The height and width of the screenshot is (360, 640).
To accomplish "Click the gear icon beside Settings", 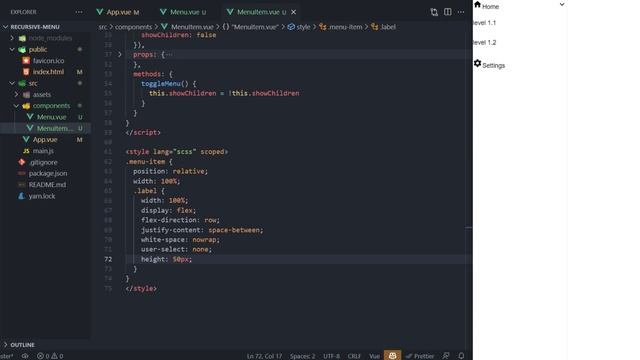I will pos(478,63).
